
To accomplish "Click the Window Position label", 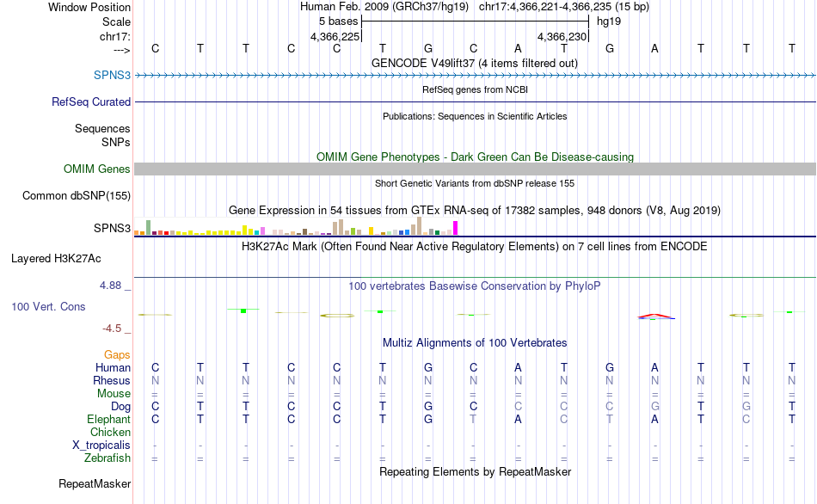I will pyautogui.click(x=89, y=7).
